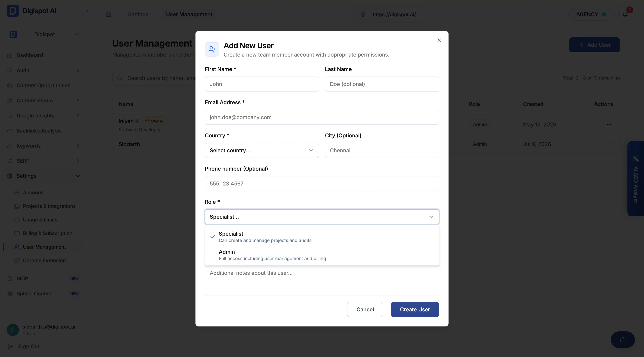644x357 pixels.
Task: Choose the Specialist role option
Action: pyautogui.click(x=322, y=237)
